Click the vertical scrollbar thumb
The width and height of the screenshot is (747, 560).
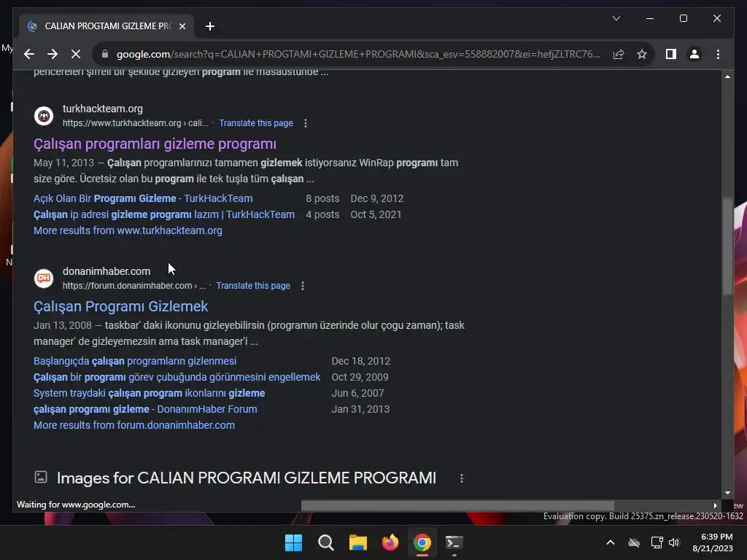click(727, 246)
